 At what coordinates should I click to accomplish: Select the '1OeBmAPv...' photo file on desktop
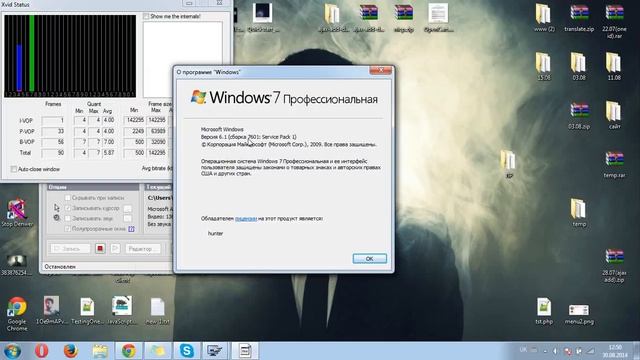pyautogui.click(x=51, y=310)
